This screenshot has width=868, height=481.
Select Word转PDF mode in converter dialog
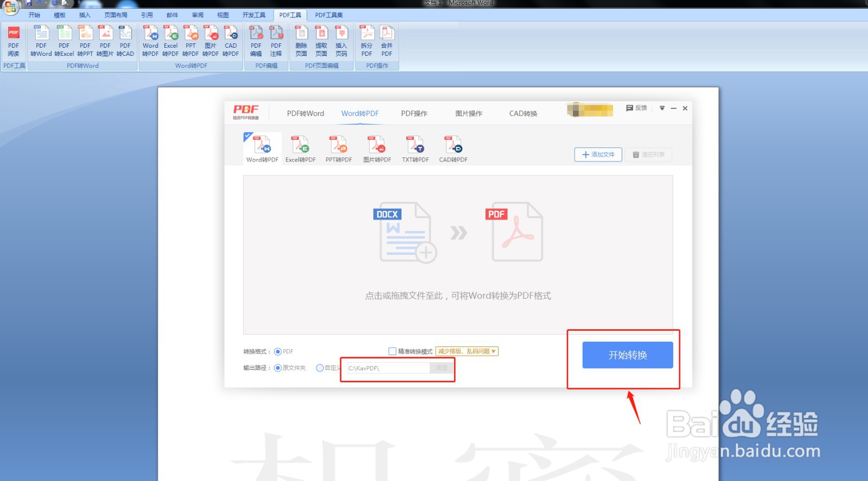pos(263,149)
